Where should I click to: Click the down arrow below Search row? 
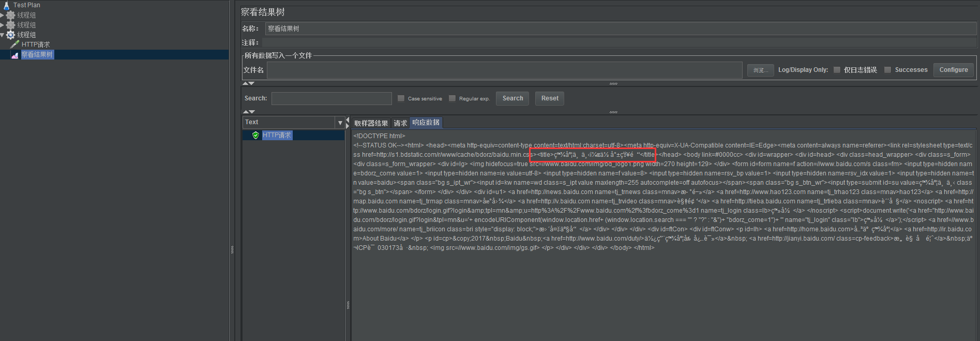pyautogui.click(x=251, y=112)
